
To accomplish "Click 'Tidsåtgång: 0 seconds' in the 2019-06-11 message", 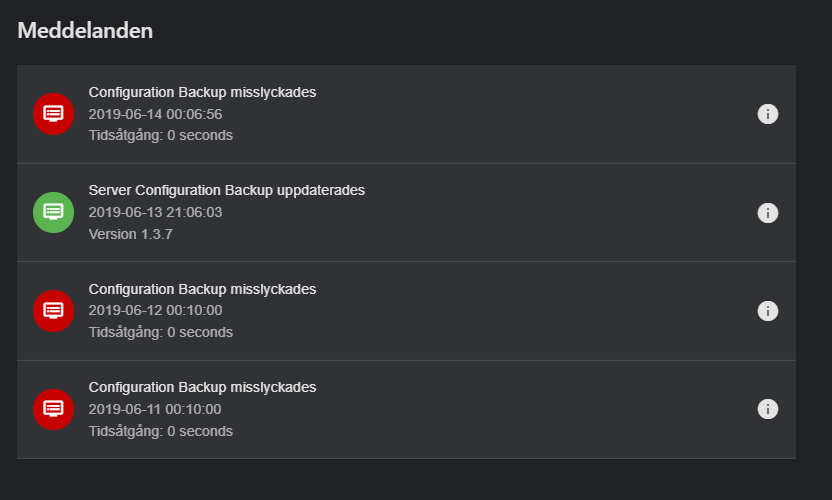I will pos(160,431).
